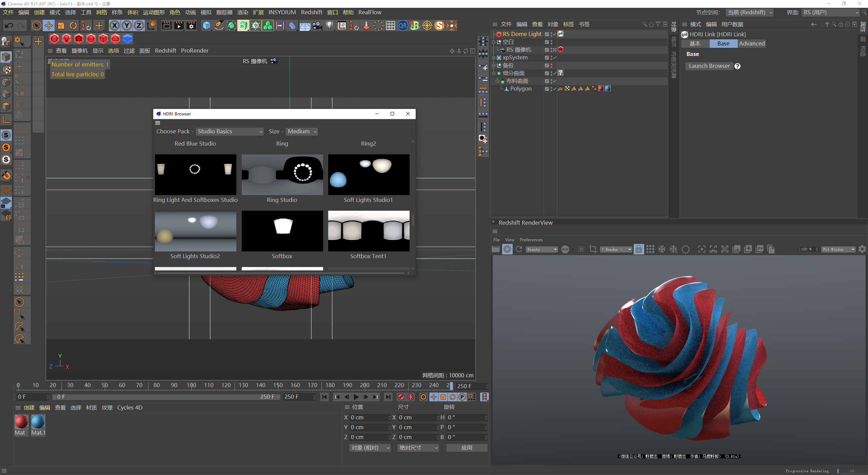Click Render to Picture Viewer icon
This screenshot has width=868, height=475.
(x=179, y=25)
